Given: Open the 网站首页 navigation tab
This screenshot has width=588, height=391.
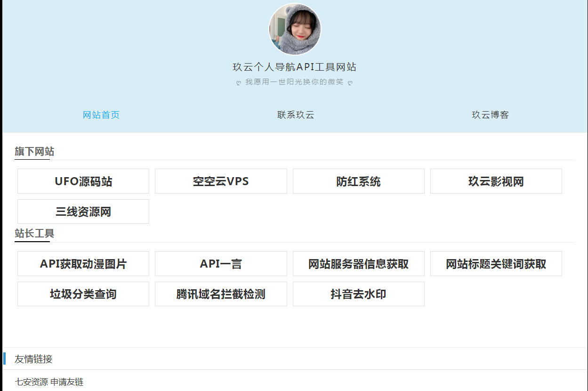Looking at the screenshot, I should click(x=101, y=115).
